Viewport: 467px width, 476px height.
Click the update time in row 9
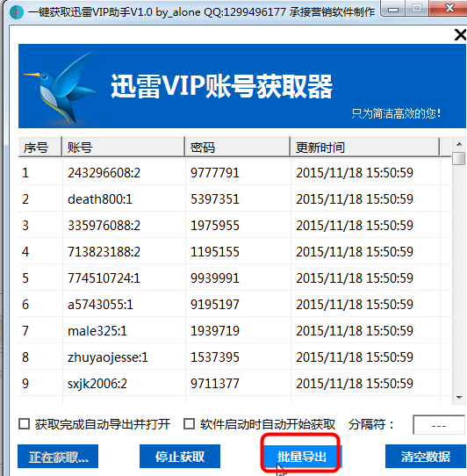click(355, 384)
